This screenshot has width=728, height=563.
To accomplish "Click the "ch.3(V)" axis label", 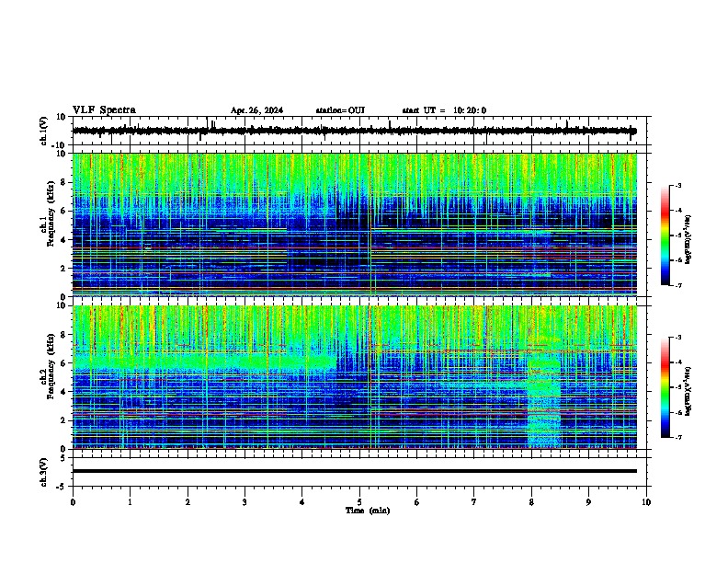I will [44, 472].
